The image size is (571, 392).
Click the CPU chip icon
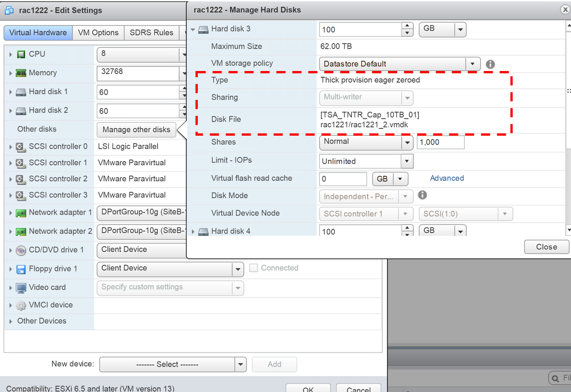click(x=21, y=54)
